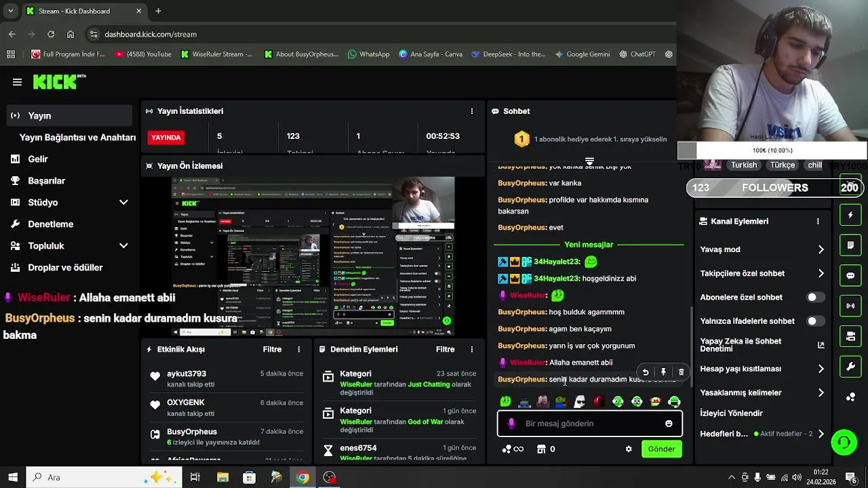Toggle Abonelere özel sohbet switch

[x=815, y=298]
